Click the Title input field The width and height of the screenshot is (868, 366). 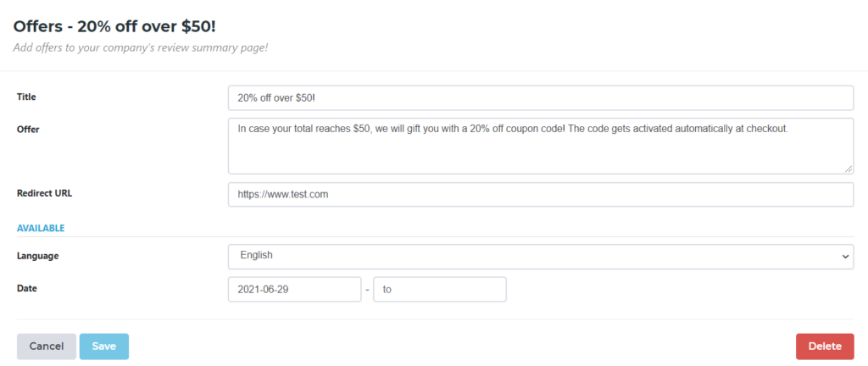coord(540,97)
